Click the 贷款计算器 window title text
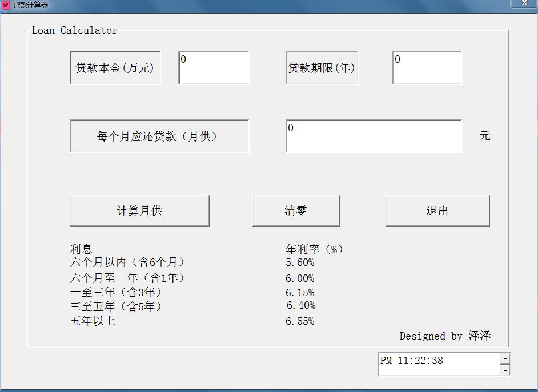 point(30,5)
